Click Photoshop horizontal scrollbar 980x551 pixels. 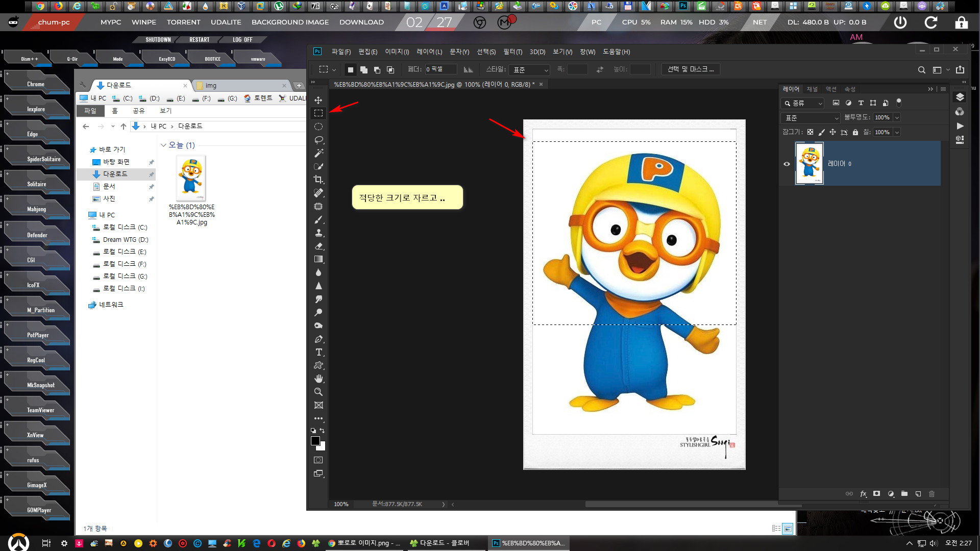click(x=693, y=504)
